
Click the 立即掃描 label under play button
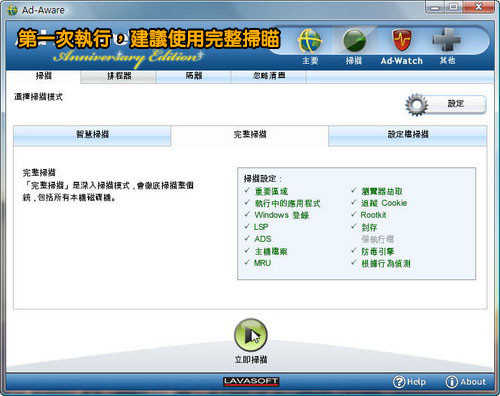point(251,359)
